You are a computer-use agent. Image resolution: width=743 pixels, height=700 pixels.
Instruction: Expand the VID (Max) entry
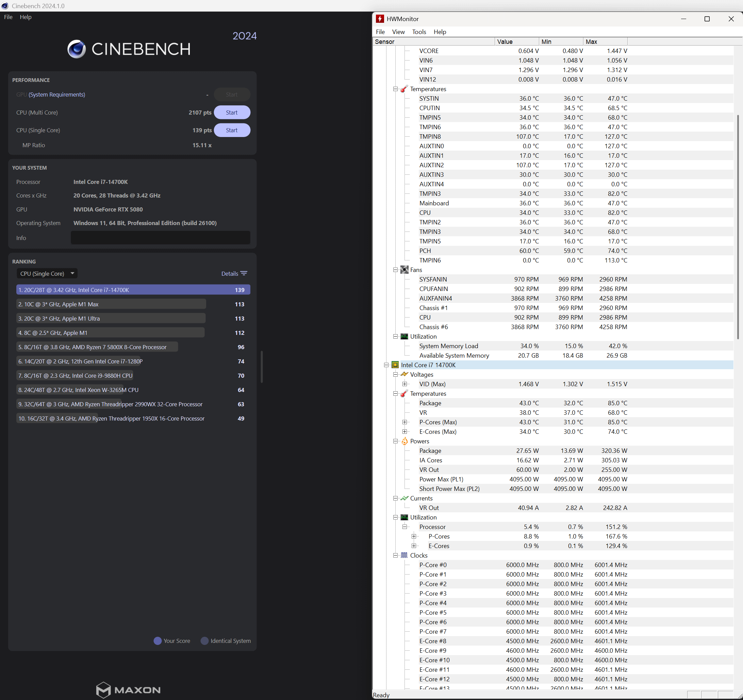pos(405,384)
